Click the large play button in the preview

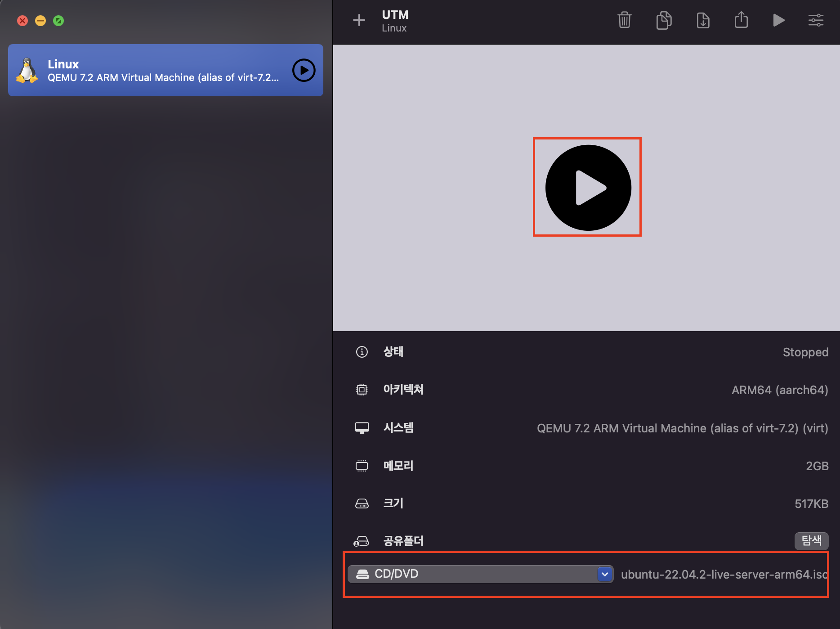point(588,188)
